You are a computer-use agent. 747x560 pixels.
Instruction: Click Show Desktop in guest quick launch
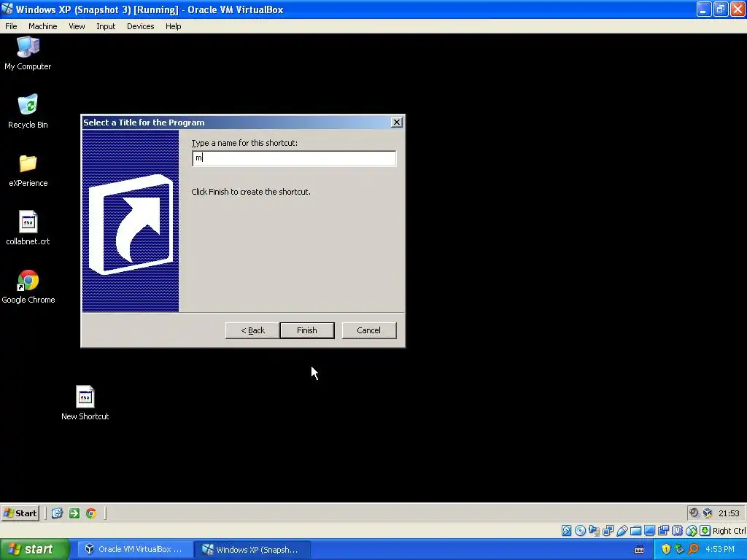[x=57, y=513]
